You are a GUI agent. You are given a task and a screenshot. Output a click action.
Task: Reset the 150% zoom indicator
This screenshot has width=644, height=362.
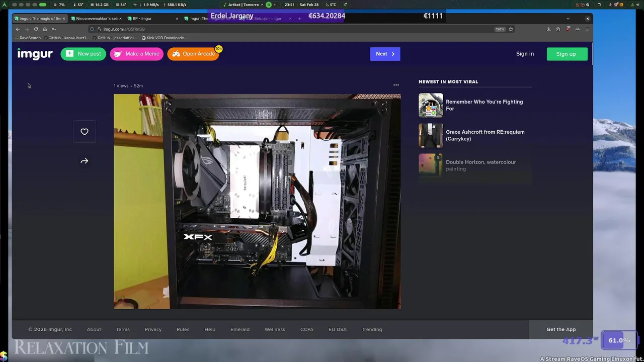pyautogui.click(x=500, y=29)
